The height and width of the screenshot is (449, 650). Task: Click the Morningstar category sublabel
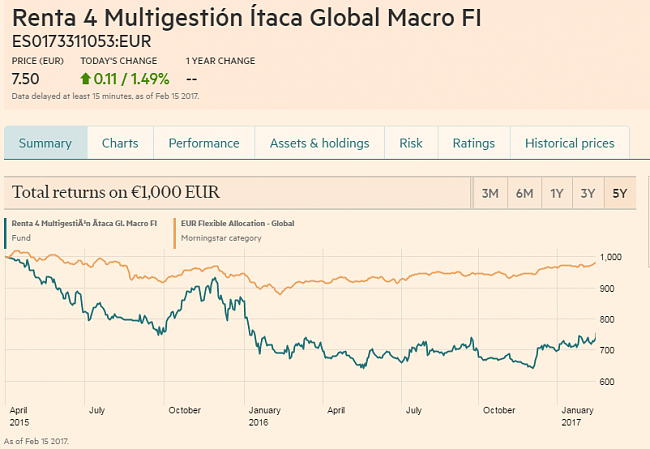click(221, 238)
